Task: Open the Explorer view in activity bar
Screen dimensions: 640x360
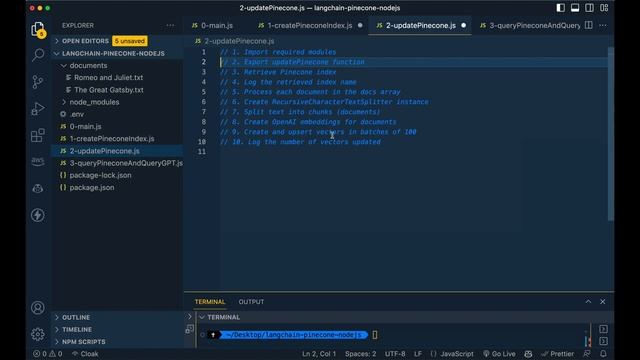Action: pos(38,29)
